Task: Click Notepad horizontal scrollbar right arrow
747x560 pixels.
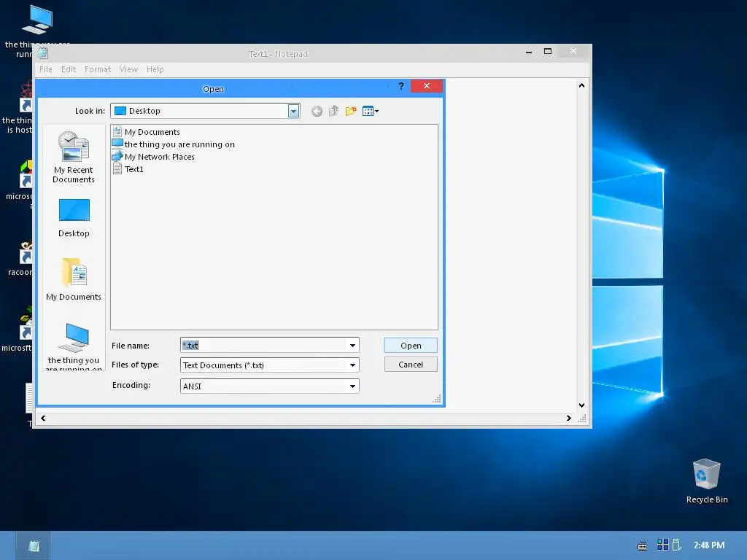Action: point(568,418)
